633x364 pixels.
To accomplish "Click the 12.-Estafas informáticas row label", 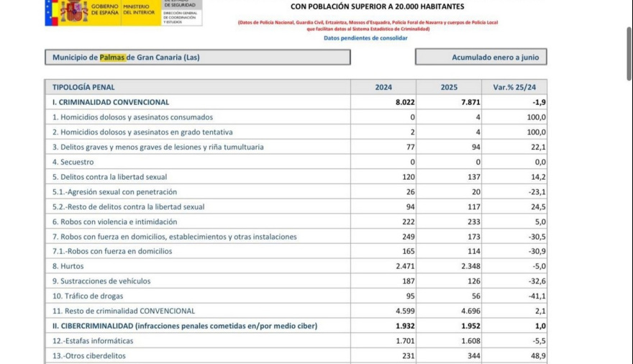I will pyautogui.click(x=93, y=341).
